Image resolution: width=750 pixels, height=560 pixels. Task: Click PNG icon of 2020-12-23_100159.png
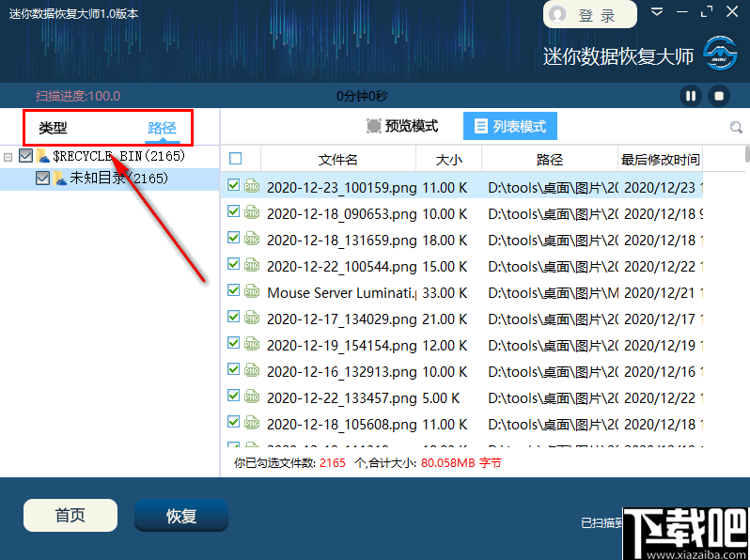[252, 185]
